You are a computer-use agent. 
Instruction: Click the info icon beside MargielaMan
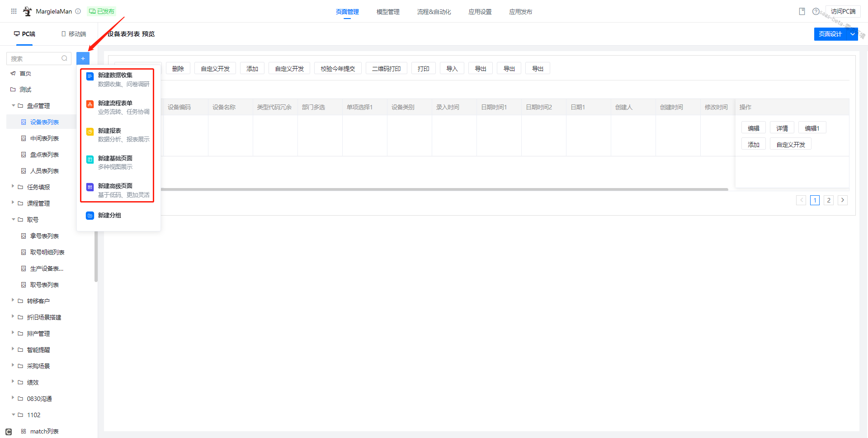[78, 11]
